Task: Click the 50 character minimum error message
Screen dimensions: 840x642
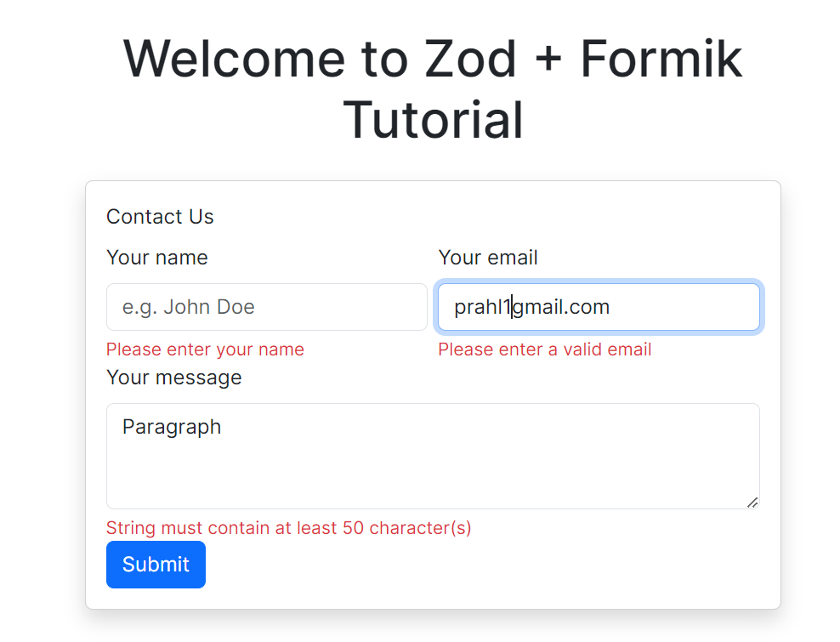Action: point(289,528)
